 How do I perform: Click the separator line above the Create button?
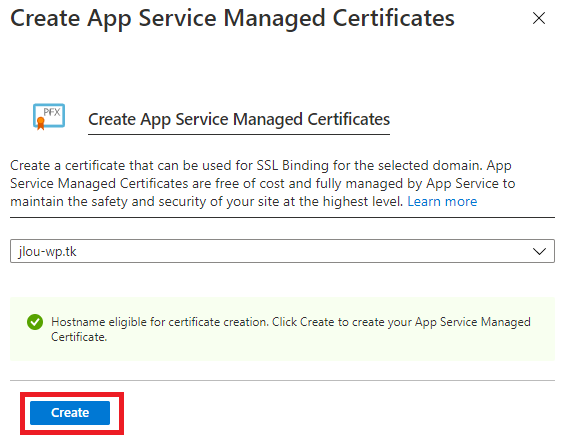[282, 380]
